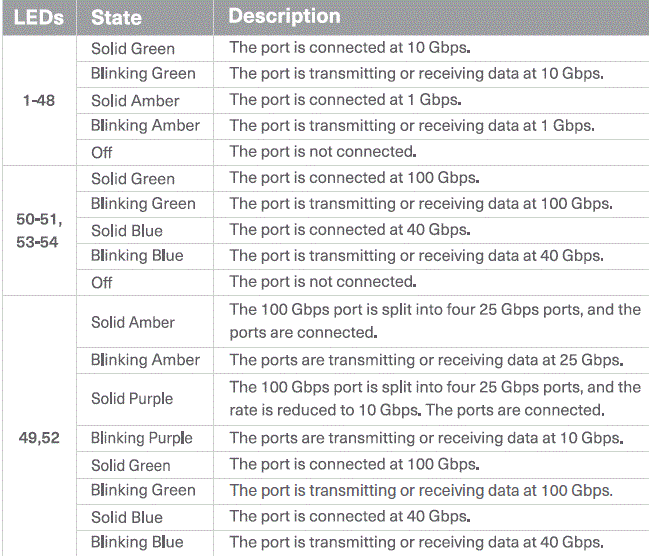Click "The port is connected at 10 Gbps." text
Viewport: 649px width, 556px height.
[350, 48]
